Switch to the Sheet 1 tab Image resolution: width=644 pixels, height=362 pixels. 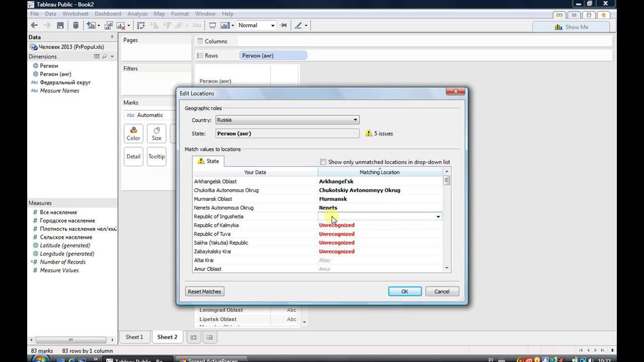[x=134, y=337]
